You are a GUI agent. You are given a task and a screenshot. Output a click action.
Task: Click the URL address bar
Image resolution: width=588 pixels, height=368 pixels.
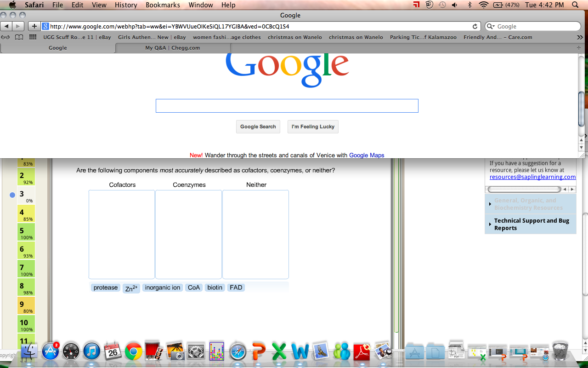[x=260, y=26]
